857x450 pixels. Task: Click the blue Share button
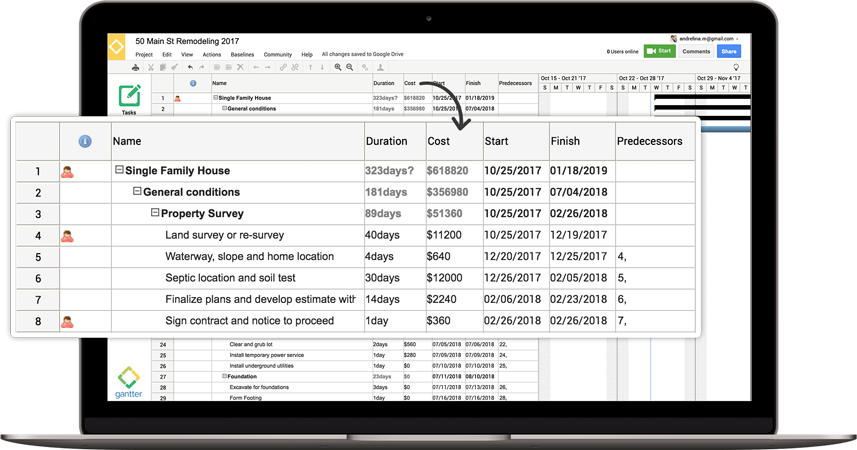pyautogui.click(x=728, y=51)
